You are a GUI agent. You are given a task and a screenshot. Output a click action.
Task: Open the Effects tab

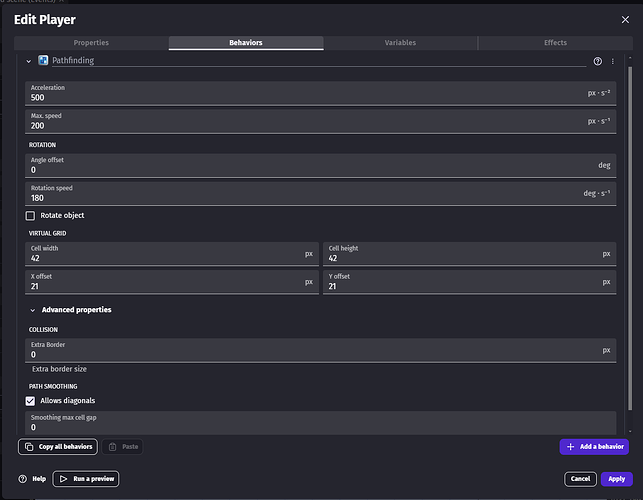(555, 43)
